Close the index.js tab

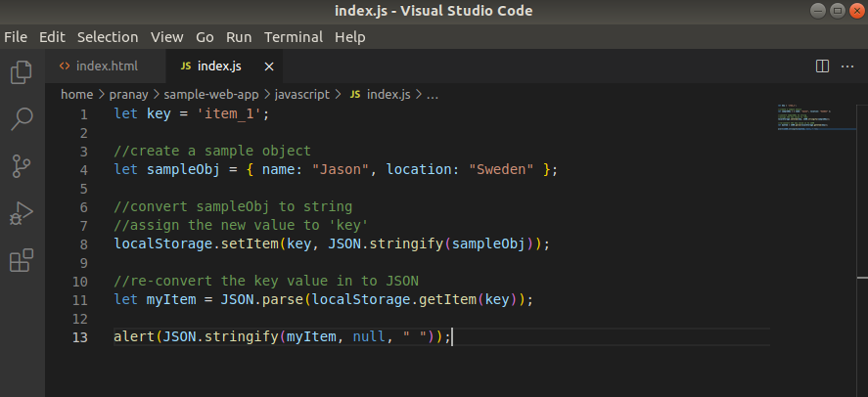pyautogui.click(x=269, y=66)
